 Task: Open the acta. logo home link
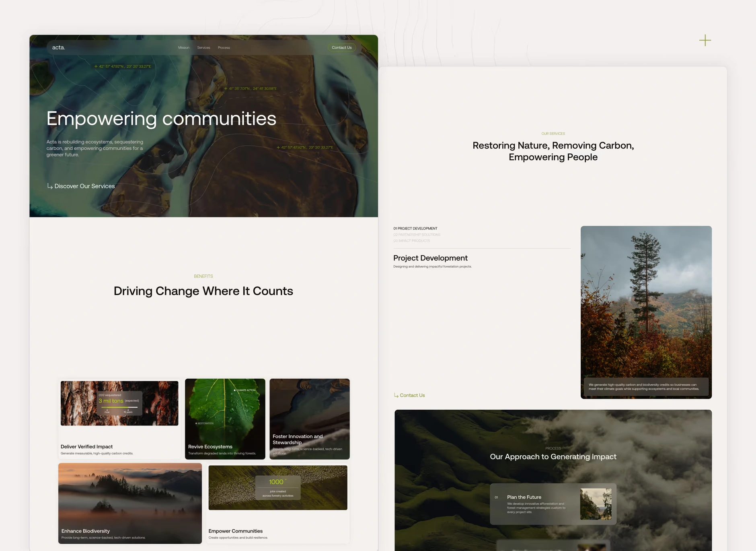(58, 47)
